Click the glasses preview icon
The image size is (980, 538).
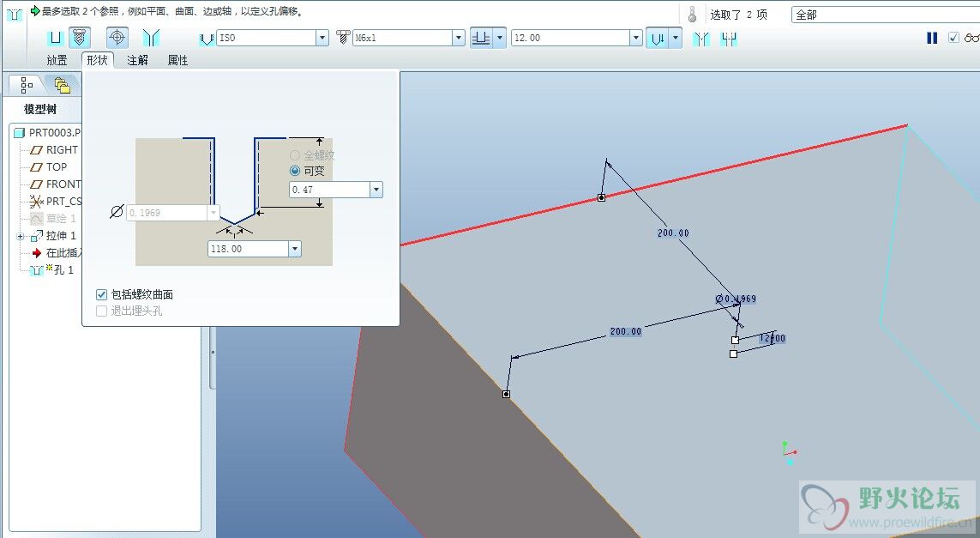[972, 38]
